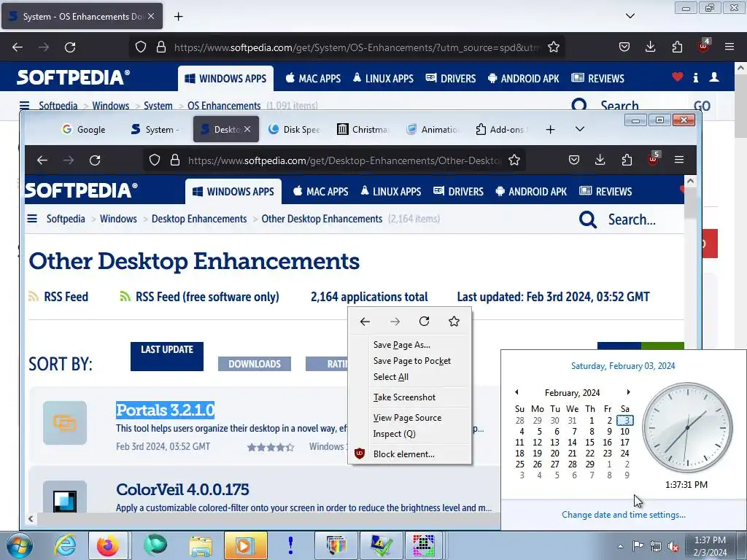Image resolution: width=747 pixels, height=560 pixels.
Task: Bookmark page star in front window URL bar
Action: point(514,160)
